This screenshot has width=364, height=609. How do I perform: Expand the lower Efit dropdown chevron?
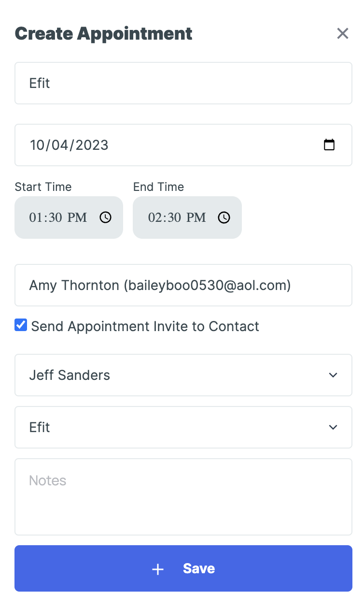[x=333, y=427]
